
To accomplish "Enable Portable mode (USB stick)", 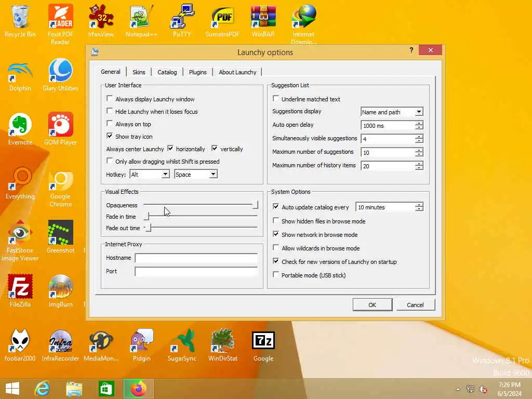I will tap(275, 275).
